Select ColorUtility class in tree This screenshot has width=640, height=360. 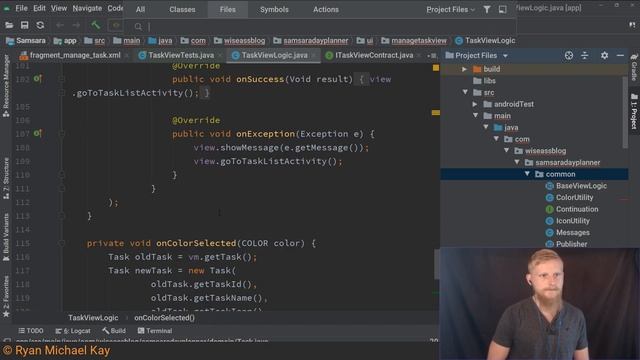coord(574,198)
